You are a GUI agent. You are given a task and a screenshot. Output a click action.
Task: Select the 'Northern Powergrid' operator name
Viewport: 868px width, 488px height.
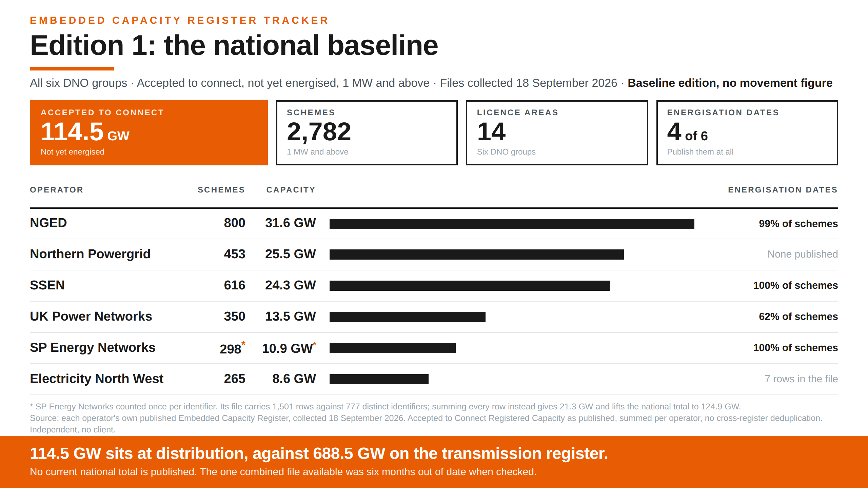(90, 254)
